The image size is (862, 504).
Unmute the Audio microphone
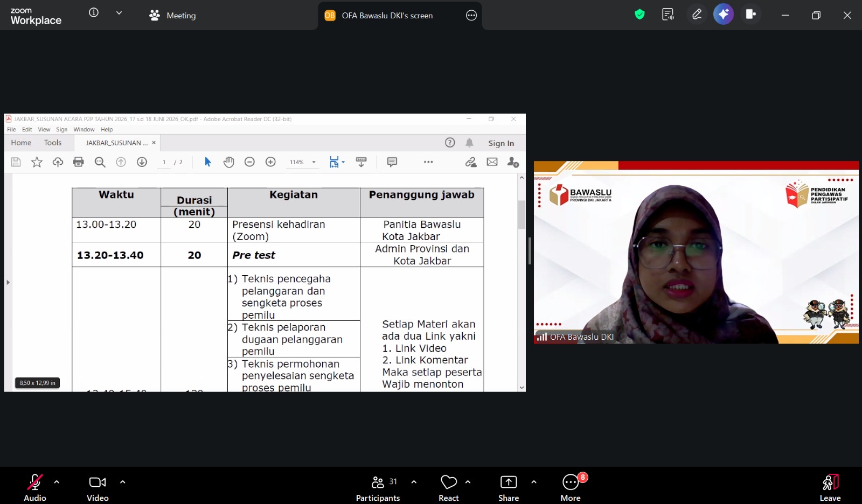35,488
